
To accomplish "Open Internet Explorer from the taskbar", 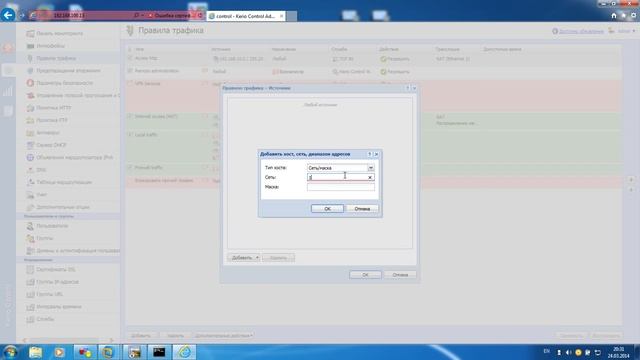I will tap(184, 352).
